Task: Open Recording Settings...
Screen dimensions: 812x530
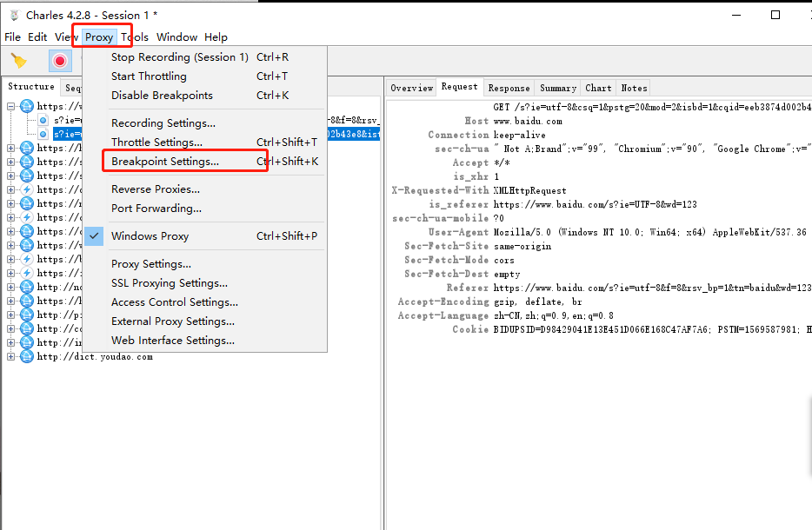Action: (x=205, y=123)
